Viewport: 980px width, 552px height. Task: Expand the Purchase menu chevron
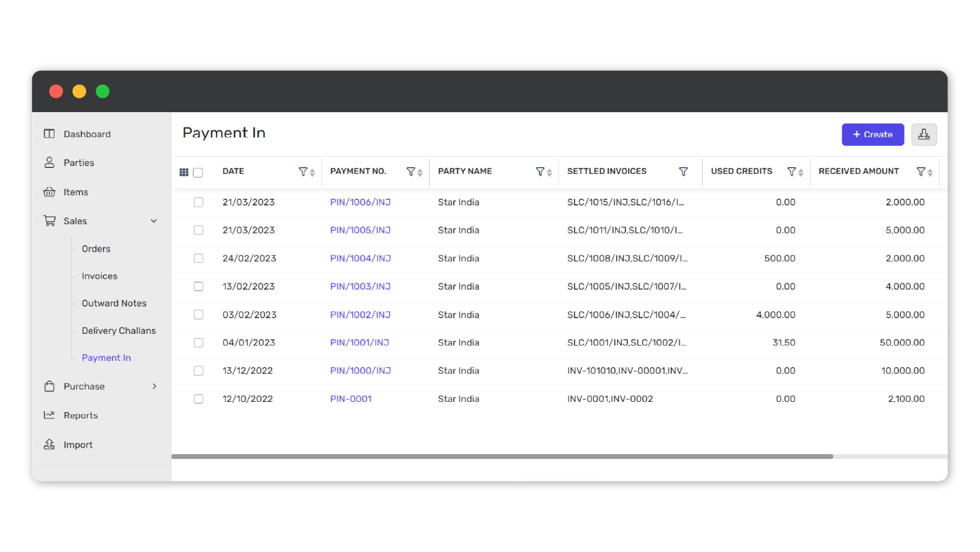pos(154,386)
